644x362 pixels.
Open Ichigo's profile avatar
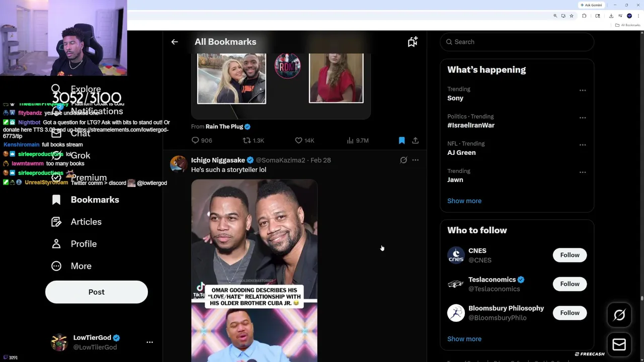click(178, 164)
